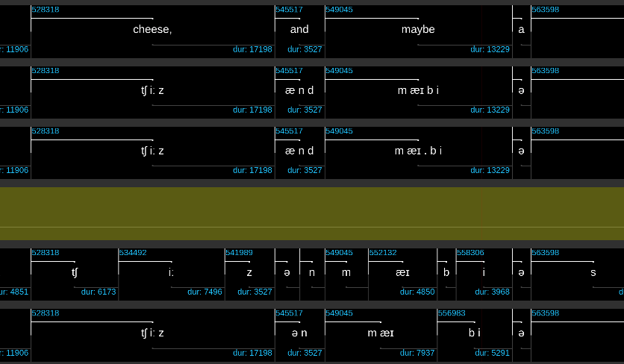Select the single phoneme segment "b"
The width and height of the screenshot is (624, 364).
tap(446, 272)
